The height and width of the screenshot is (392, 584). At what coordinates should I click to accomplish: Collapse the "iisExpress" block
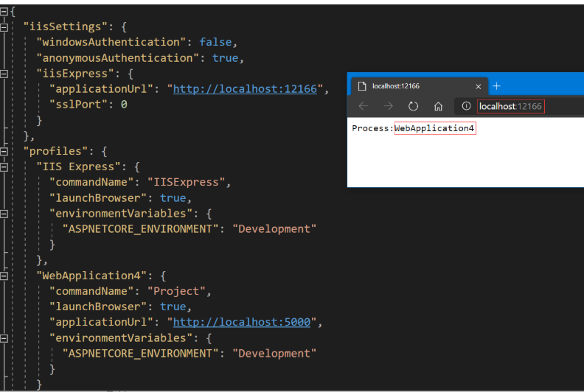[4, 74]
